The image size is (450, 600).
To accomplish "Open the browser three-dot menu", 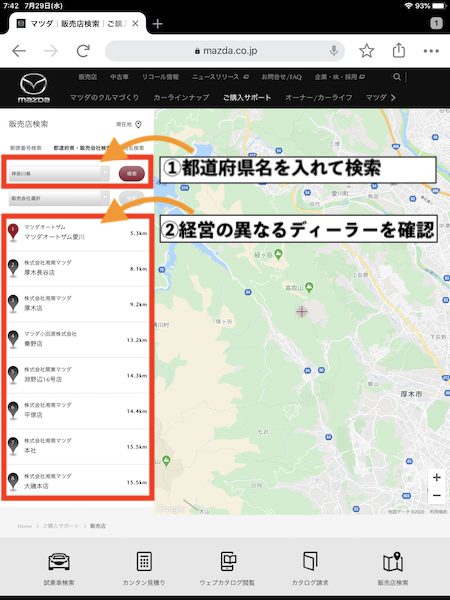I will [x=431, y=51].
